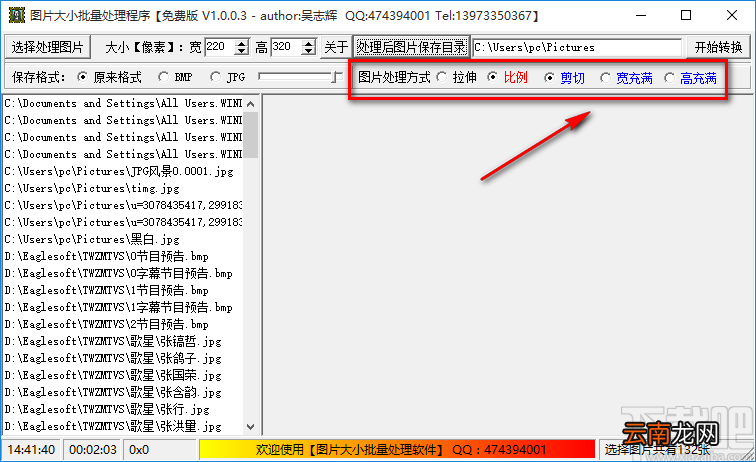Minimize the window
The width and height of the screenshot is (756, 462).
(x=641, y=15)
